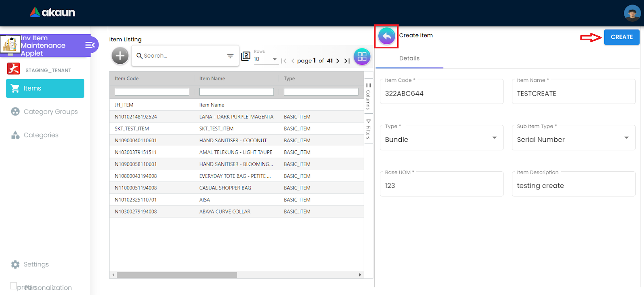Open Category Groups in sidebar
Screen dimensions: 644x295
pos(50,112)
